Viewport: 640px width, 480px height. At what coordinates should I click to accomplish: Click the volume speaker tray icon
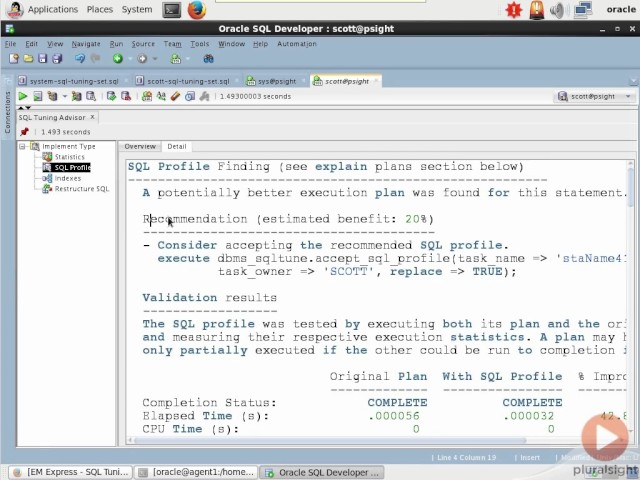pos(557,10)
